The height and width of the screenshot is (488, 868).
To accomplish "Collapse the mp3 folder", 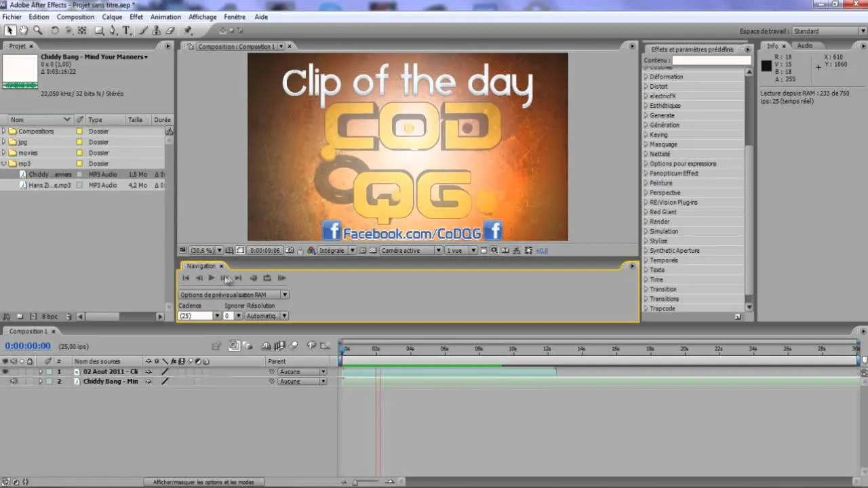I will click(x=4, y=163).
